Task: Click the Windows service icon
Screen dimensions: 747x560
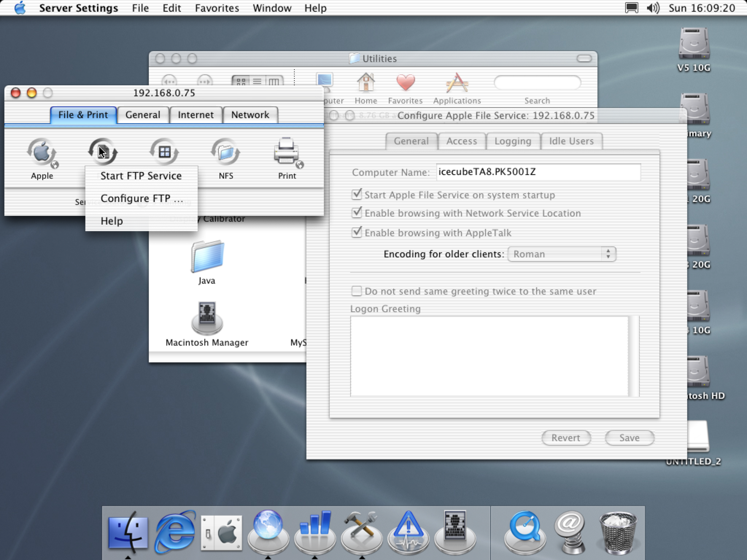Action: [164, 152]
